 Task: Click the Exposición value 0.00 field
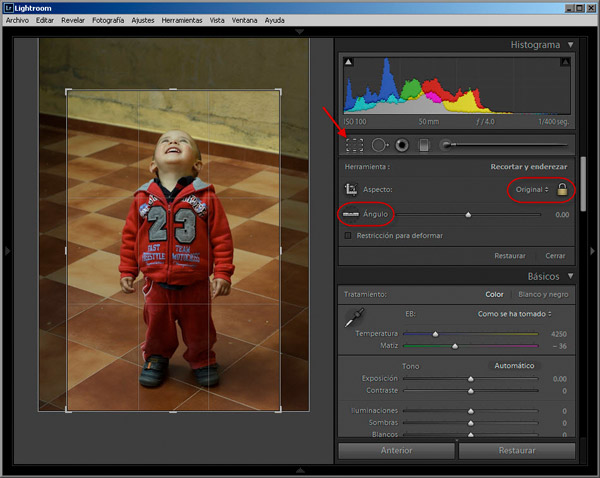[559, 379]
